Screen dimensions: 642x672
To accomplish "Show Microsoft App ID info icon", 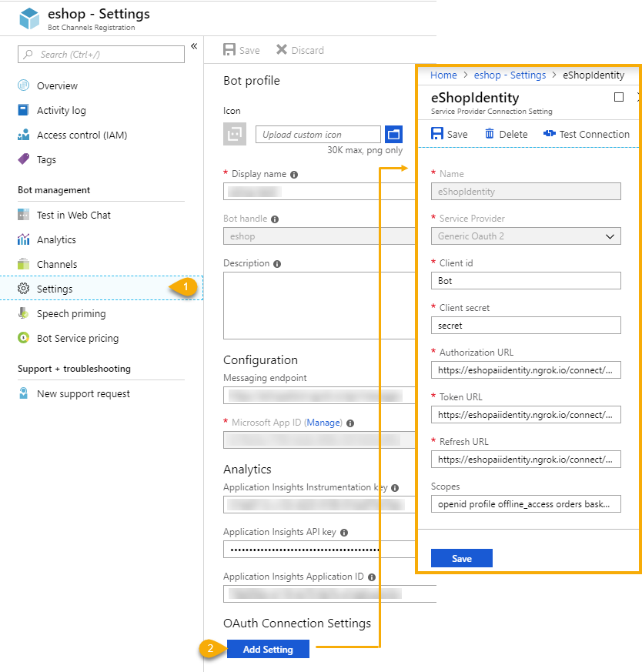I will click(x=350, y=423).
